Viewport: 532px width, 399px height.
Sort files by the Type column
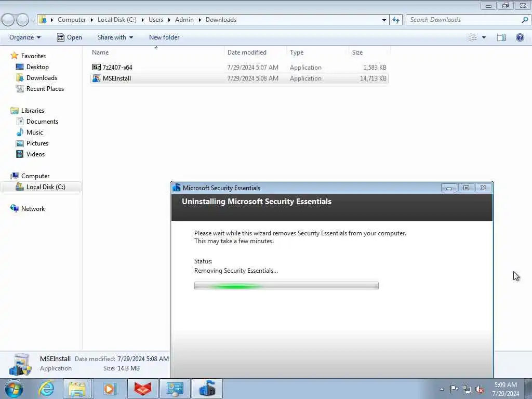317,52
